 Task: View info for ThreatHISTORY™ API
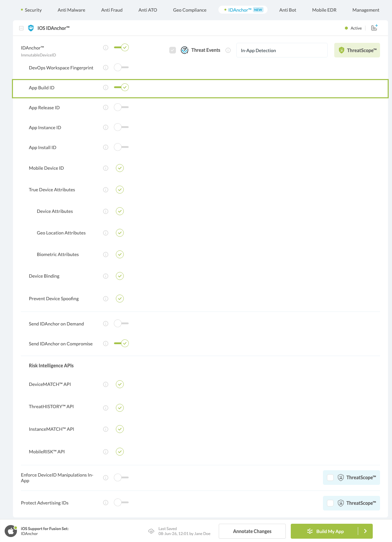106,408
